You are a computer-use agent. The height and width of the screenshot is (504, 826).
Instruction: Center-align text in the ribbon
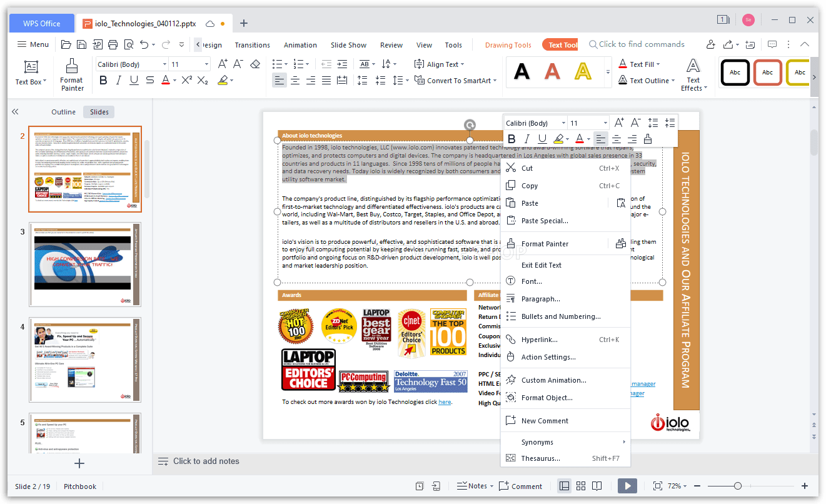point(295,81)
